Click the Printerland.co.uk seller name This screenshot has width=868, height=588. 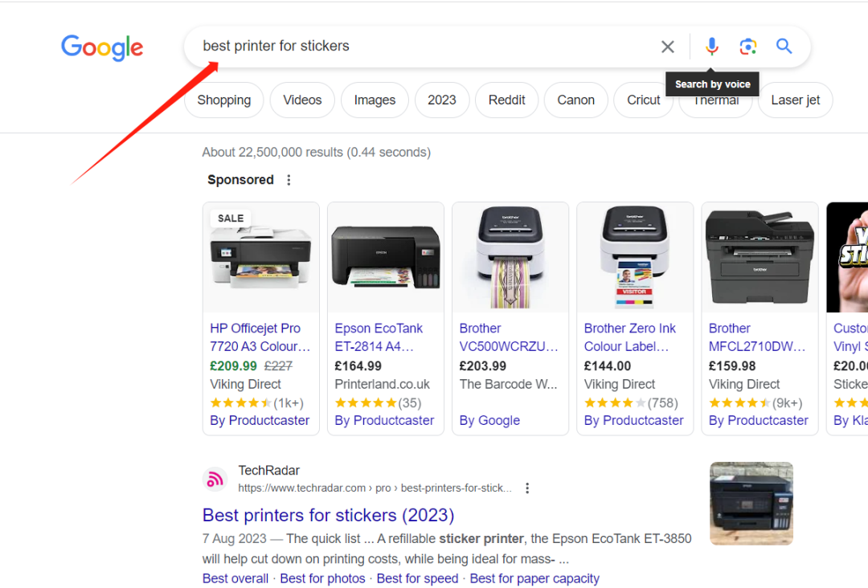[382, 385]
